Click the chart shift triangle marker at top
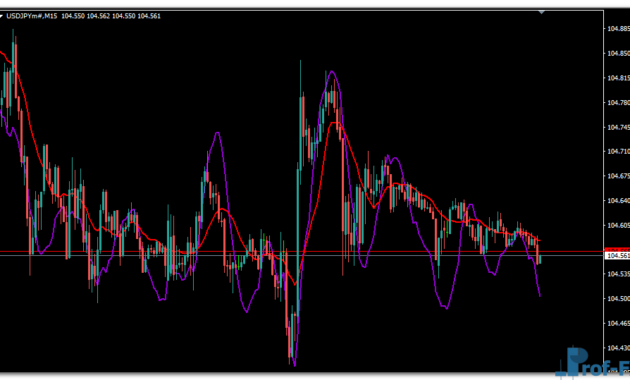 tap(542, 12)
